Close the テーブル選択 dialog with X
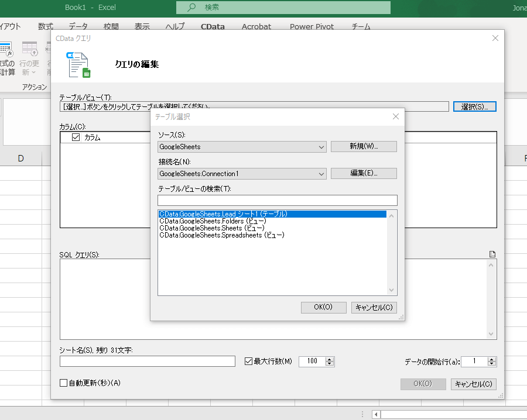The height and width of the screenshot is (420, 527). click(396, 116)
